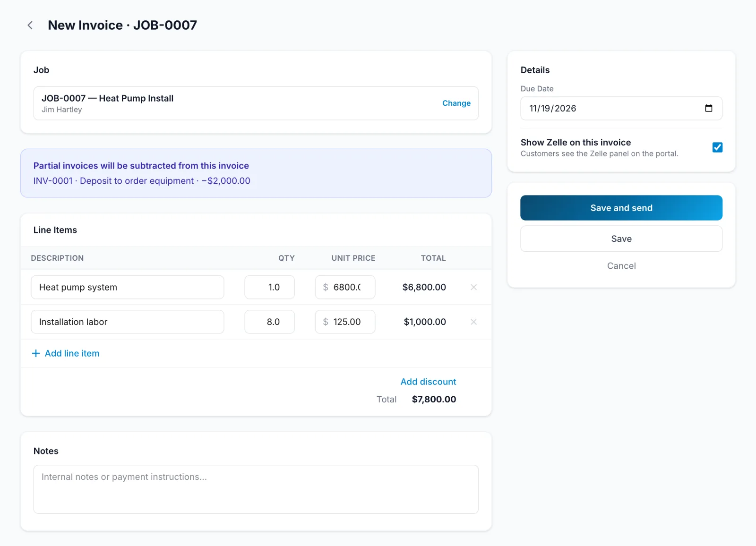Cancel the new invoice
756x546 pixels.
(621, 266)
